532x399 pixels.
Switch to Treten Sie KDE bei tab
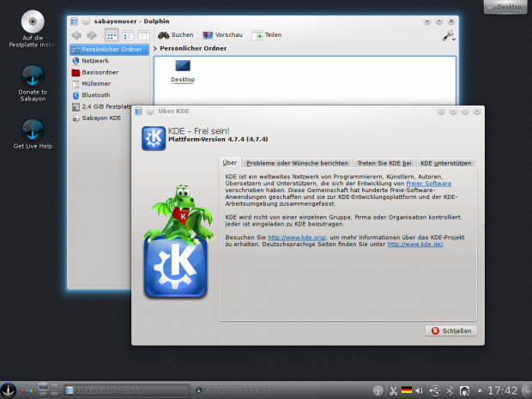(x=384, y=163)
